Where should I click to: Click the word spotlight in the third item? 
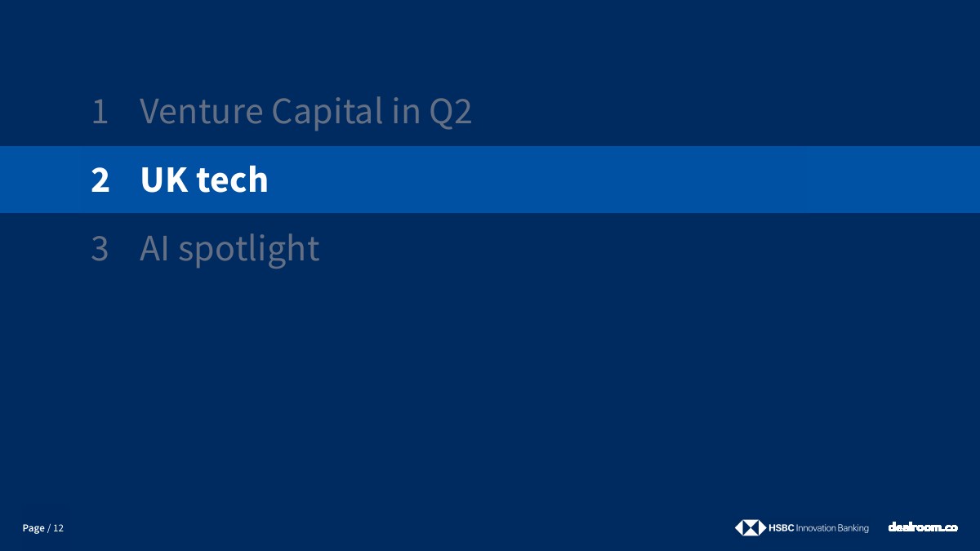click(249, 249)
